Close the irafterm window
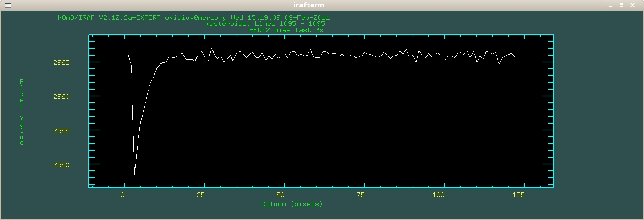The image size is (644, 220). coord(633,5)
